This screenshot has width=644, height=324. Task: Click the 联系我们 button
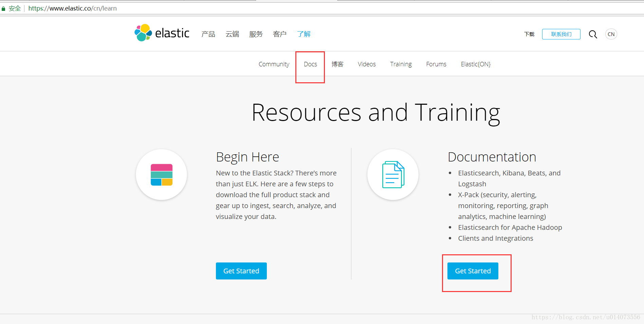pos(561,34)
